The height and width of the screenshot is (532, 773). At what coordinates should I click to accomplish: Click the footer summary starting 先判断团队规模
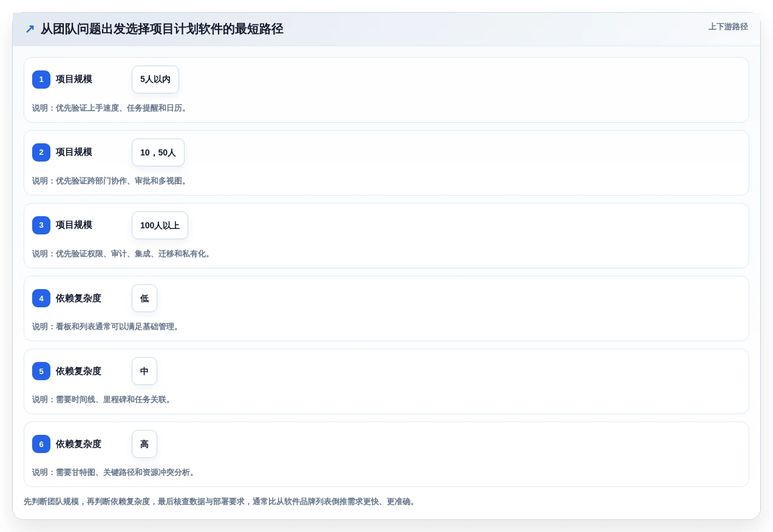tap(221, 502)
